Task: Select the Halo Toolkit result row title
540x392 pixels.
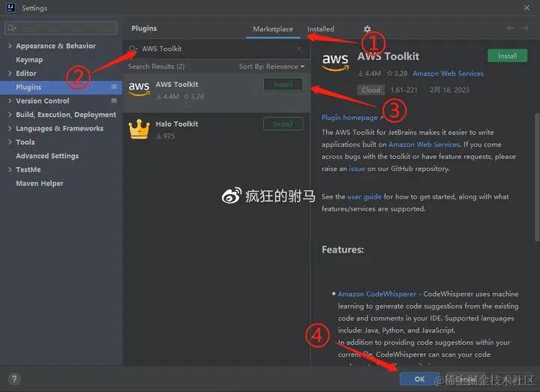Action: click(x=177, y=124)
